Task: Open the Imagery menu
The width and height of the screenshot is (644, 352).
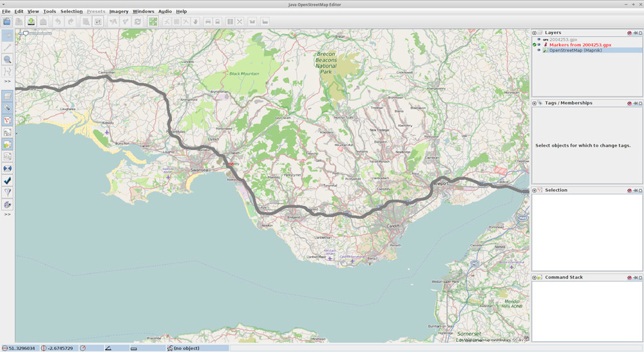Action: point(118,12)
